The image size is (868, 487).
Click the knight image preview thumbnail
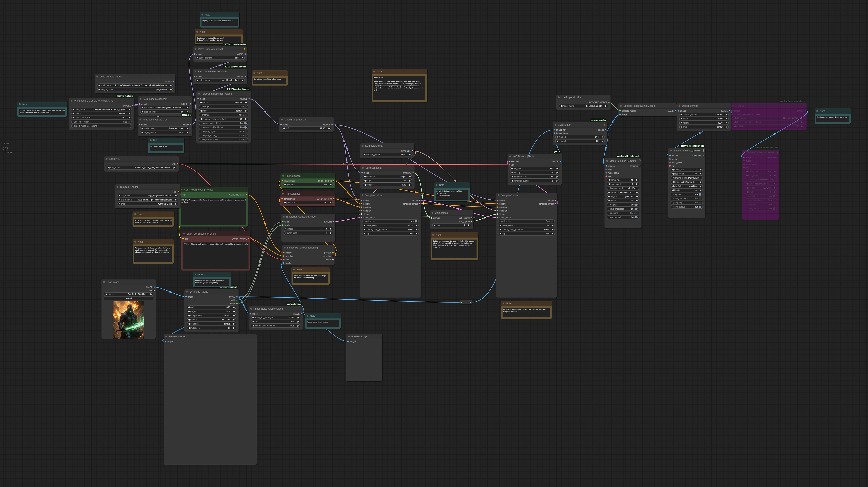[128, 320]
